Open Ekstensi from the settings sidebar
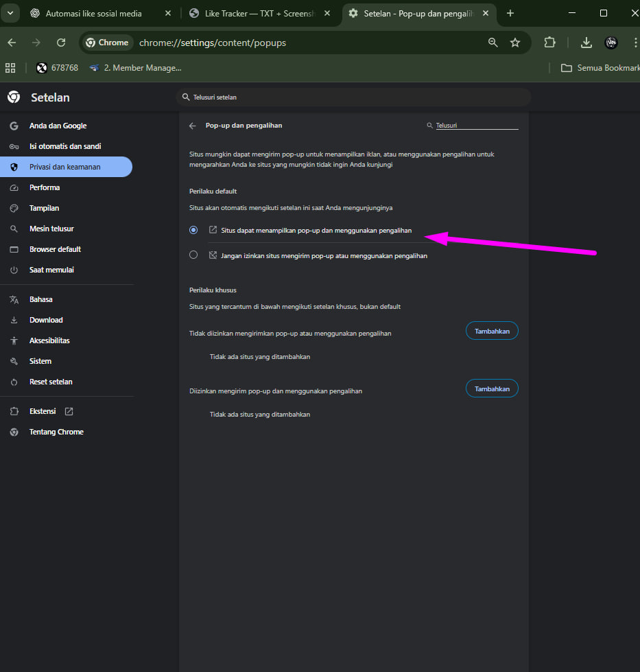 click(43, 411)
